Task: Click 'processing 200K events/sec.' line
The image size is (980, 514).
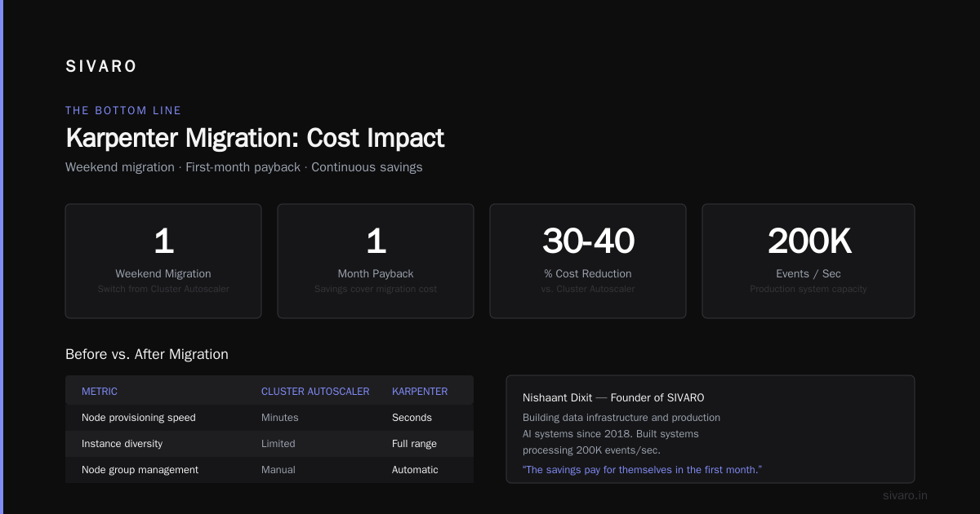Action: pos(591,450)
